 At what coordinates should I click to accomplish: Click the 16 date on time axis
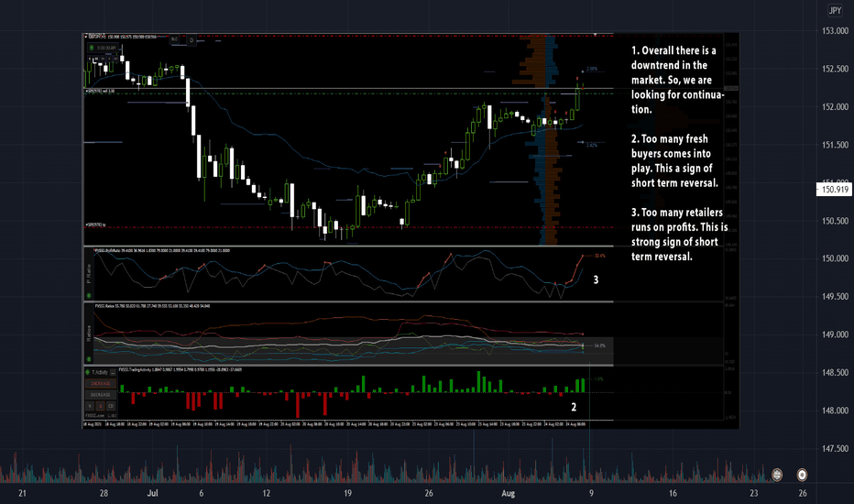pyautogui.click(x=673, y=493)
